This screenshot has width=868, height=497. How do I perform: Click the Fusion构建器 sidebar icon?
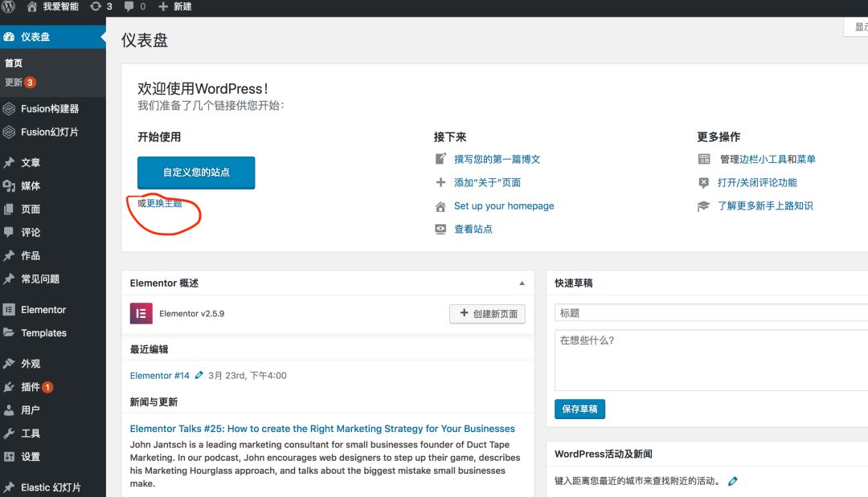(x=9, y=109)
